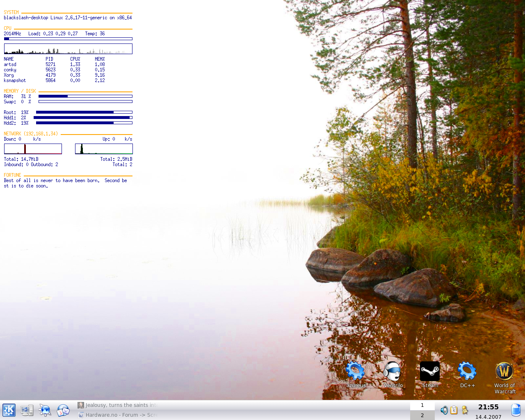Viewport: 525px width, 420px height.
Task: Click the SYSTEM heading in conky
Action: (x=11, y=12)
